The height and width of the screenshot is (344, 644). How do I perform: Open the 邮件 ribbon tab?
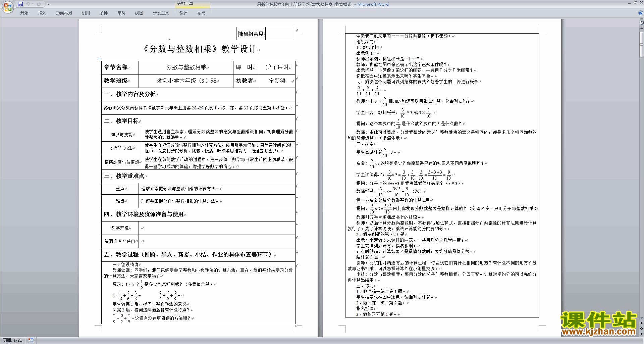(x=104, y=13)
